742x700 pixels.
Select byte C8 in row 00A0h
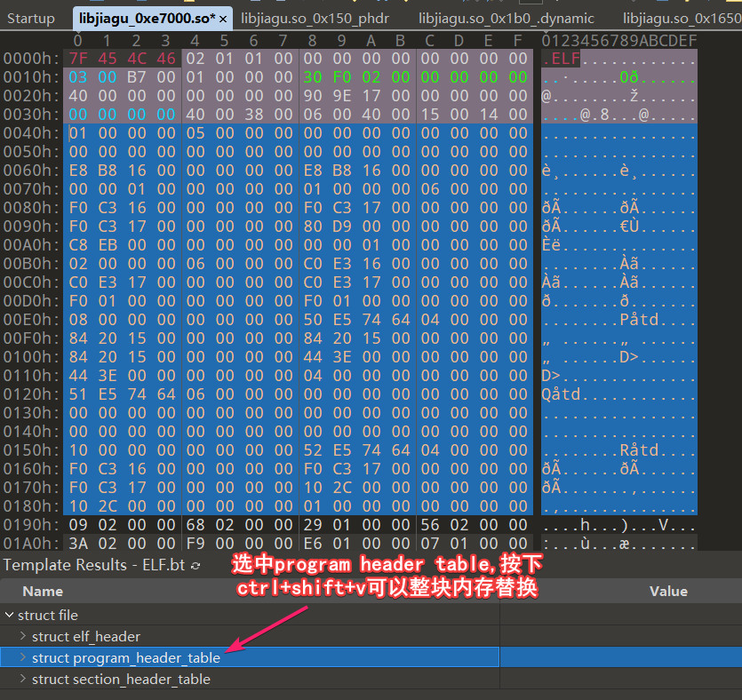[78, 245]
